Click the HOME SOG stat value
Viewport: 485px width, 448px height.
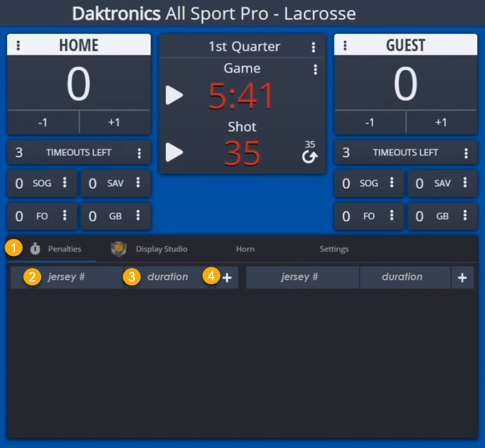(x=19, y=184)
